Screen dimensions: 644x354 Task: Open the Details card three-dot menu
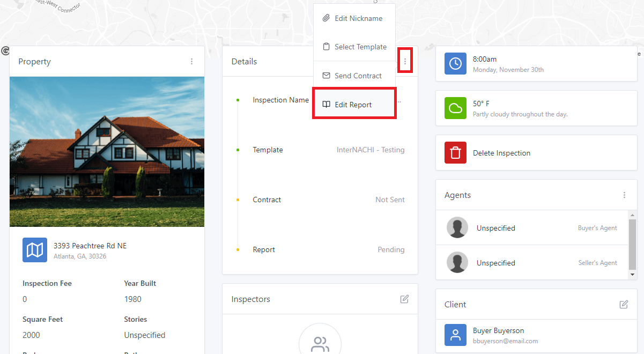pos(405,62)
